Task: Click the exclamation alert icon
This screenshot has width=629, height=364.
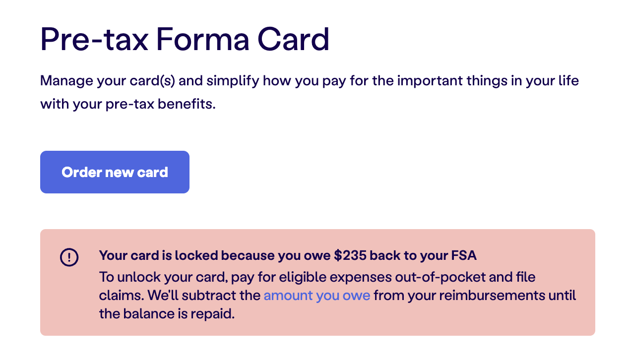Action: (69, 257)
